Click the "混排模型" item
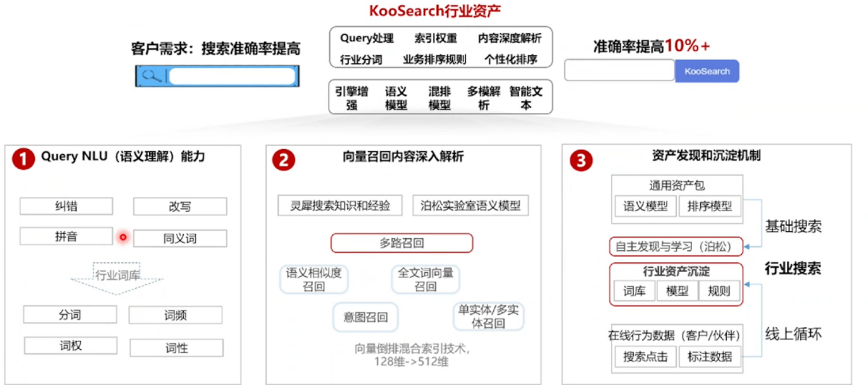The image size is (868, 385). point(439,98)
